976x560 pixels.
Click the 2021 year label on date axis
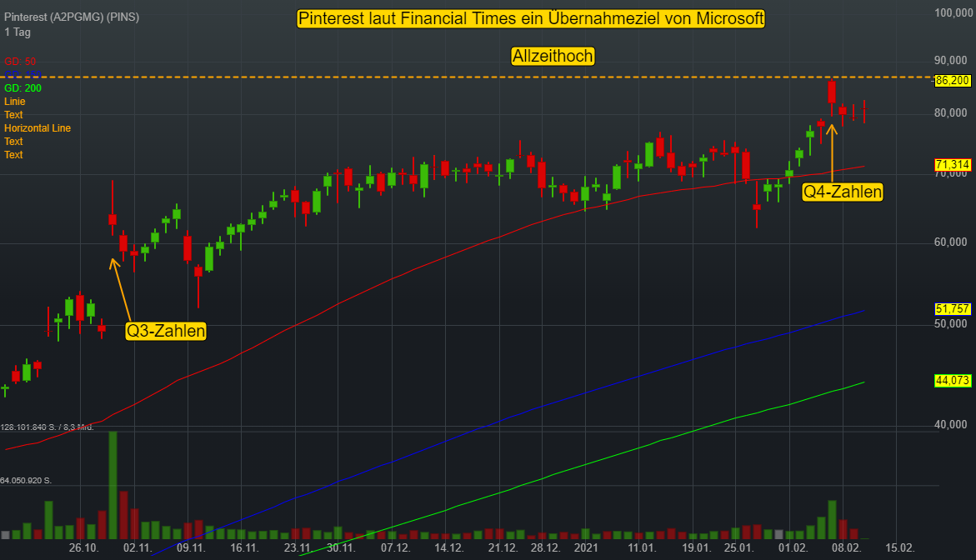pos(586,547)
